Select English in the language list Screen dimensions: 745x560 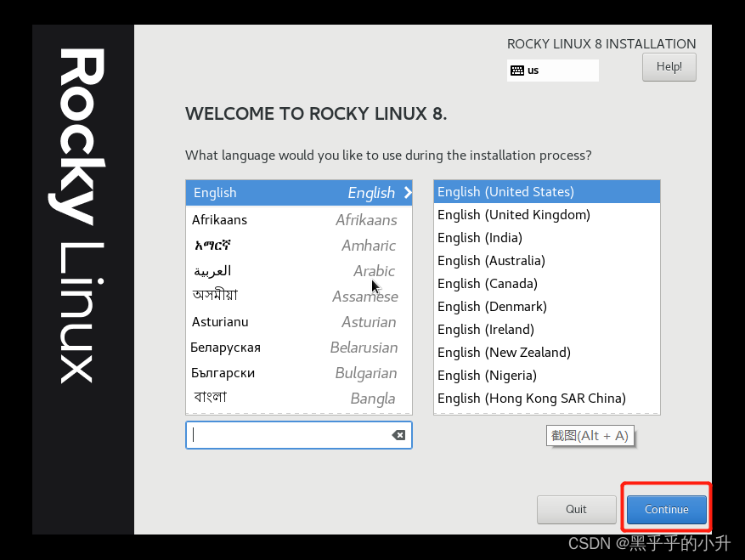(299, 193)
